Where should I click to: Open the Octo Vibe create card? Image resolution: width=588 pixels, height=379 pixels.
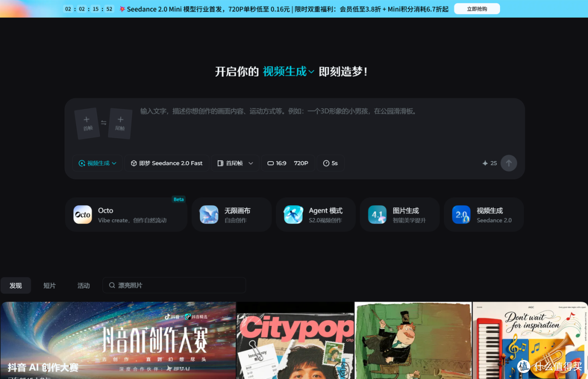click(x=126, y=215)
